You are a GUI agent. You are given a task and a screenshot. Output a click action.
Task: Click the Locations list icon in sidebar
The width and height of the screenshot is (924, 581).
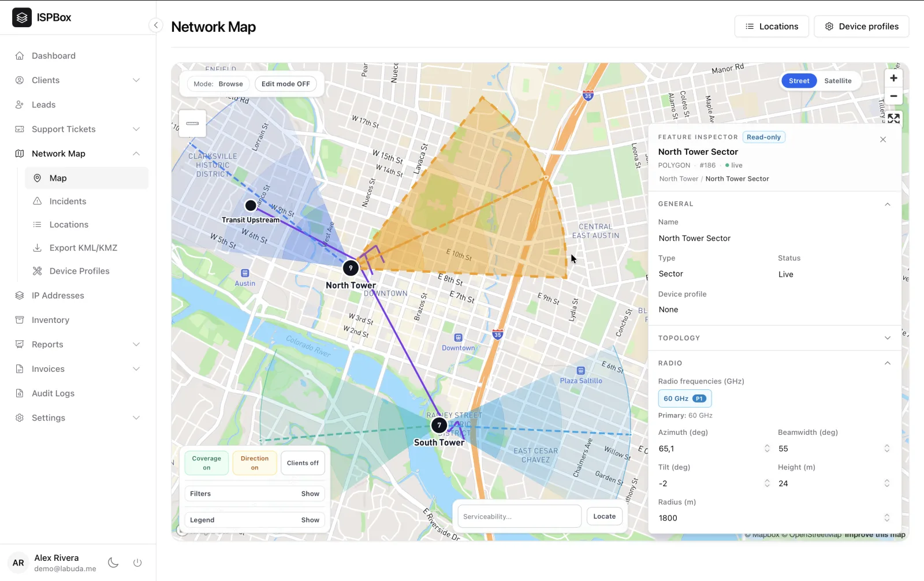38,225
